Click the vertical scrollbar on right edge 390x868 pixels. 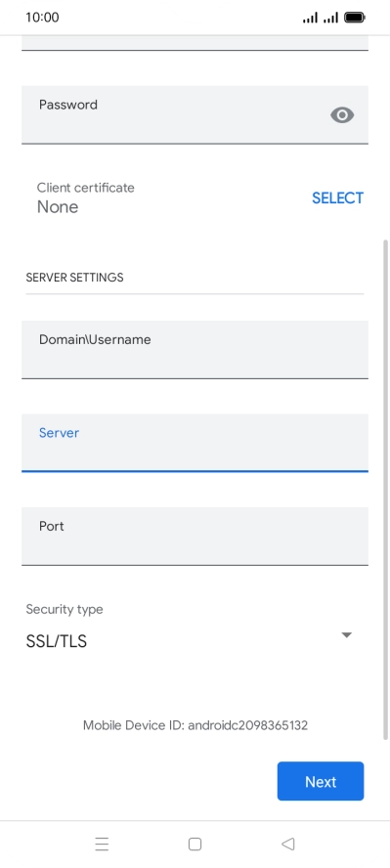pyautogui.click(x=385, y=490)
